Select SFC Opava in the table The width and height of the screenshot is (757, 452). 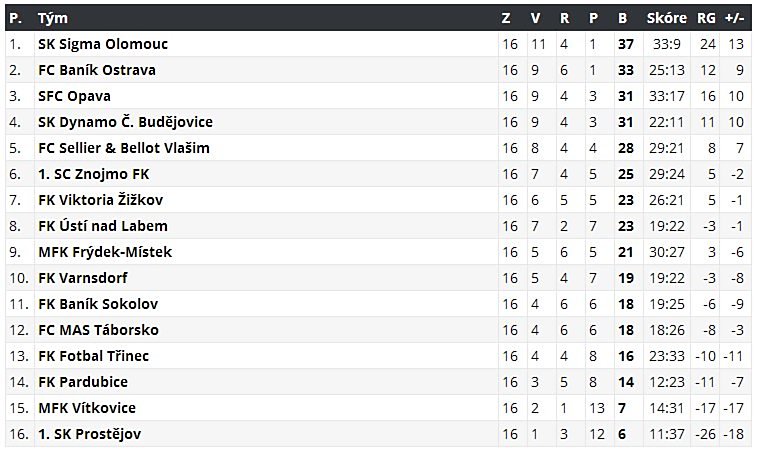click(x=74, y=96)
